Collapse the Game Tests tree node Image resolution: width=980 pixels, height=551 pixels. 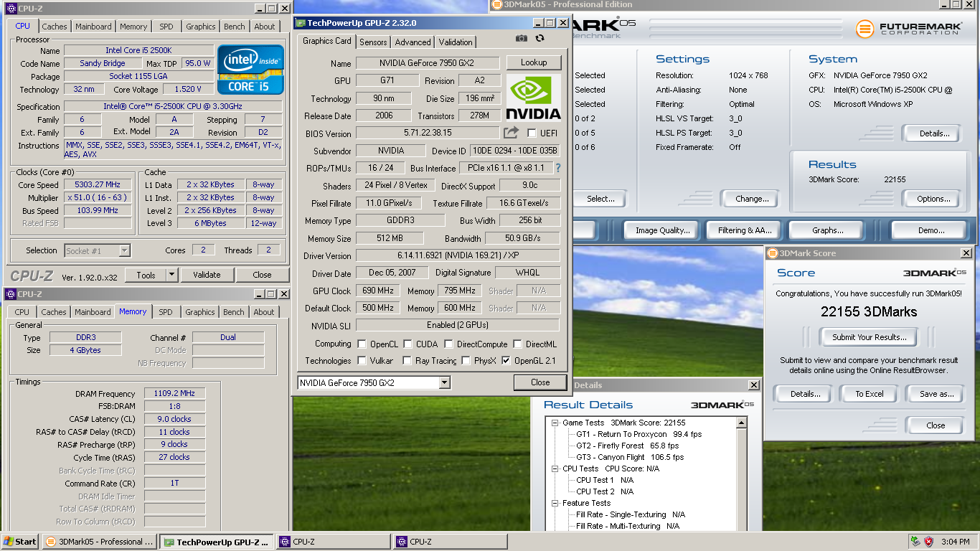tap(555, 423)
